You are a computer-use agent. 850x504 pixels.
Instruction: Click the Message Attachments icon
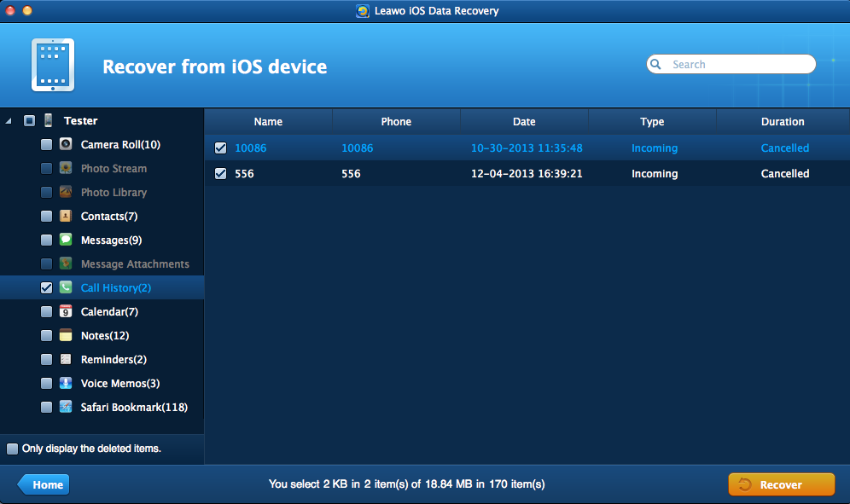pyautogui.click(x=66, y=264)
